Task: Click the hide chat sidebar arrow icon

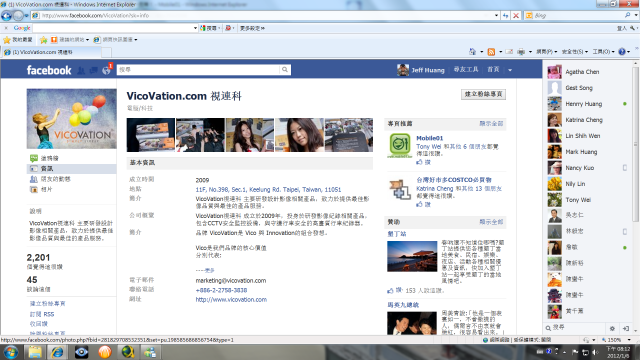Action: 626,328
